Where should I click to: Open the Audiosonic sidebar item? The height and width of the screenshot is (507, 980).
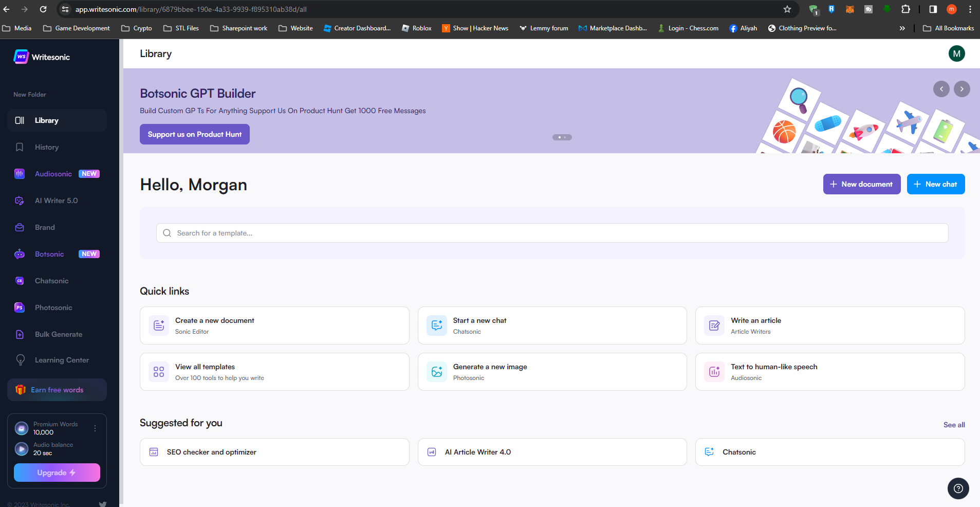53,174
